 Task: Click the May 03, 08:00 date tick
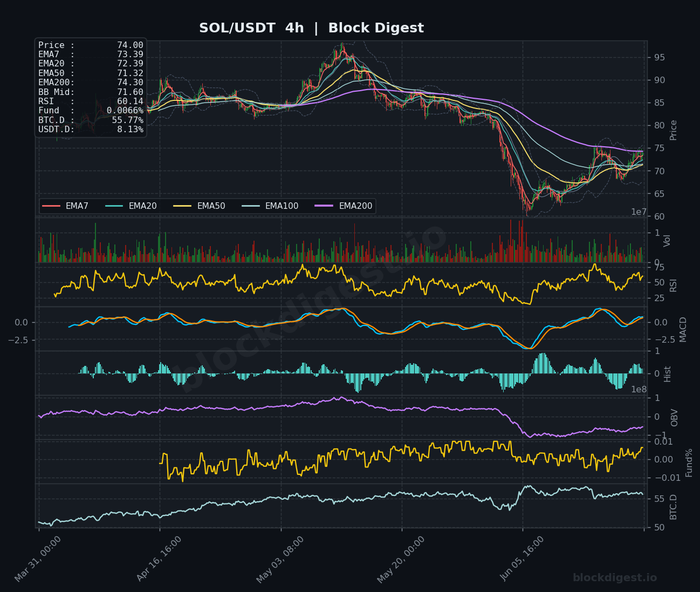280,559
